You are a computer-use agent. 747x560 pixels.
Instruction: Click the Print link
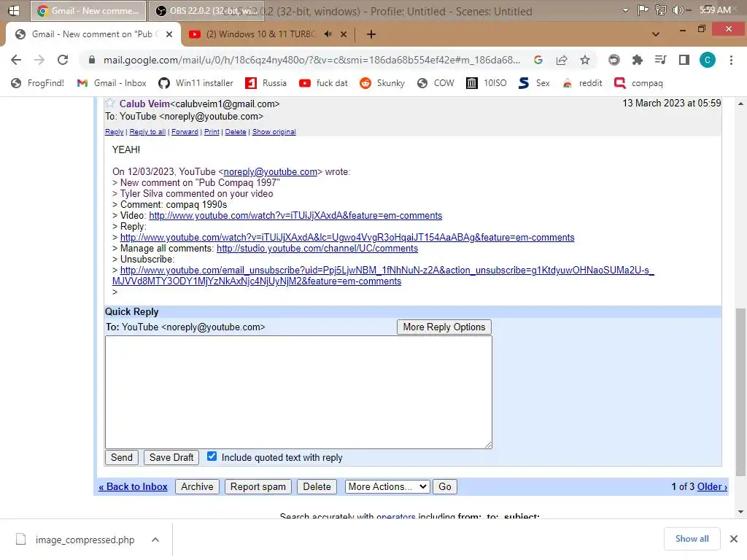(212, 132)
